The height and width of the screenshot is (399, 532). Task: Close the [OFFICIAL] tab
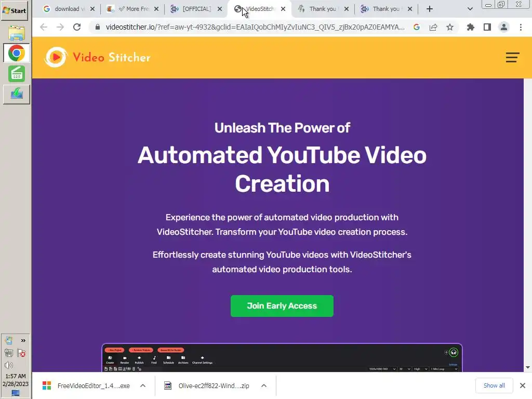[x=220, y=9]
